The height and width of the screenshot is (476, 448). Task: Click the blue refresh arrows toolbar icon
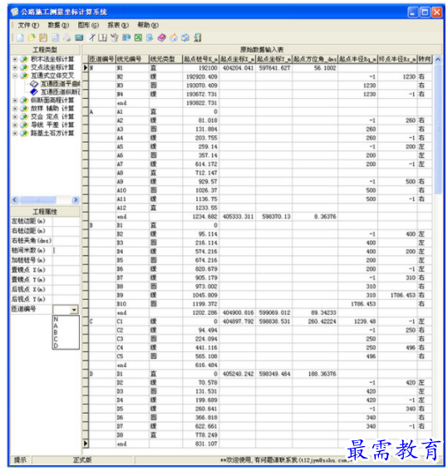point(185,37)
